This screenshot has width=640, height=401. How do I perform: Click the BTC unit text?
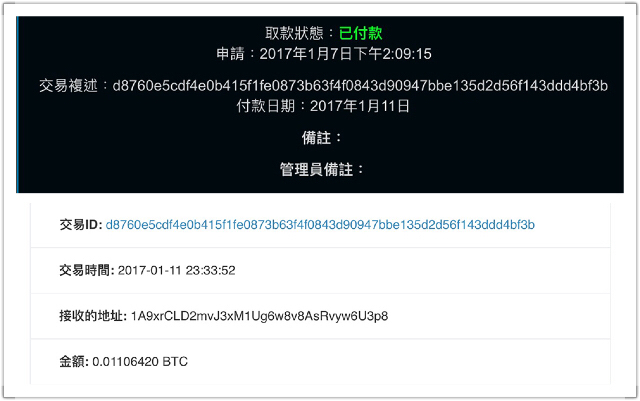tap(175, 361)
